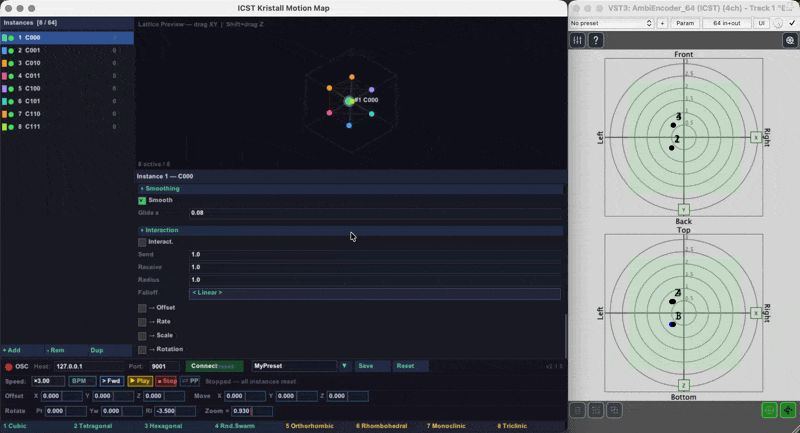The image size is (800, 433).
Task: Click the Y axis handle in Front view
Action: [x=684, y=210]
